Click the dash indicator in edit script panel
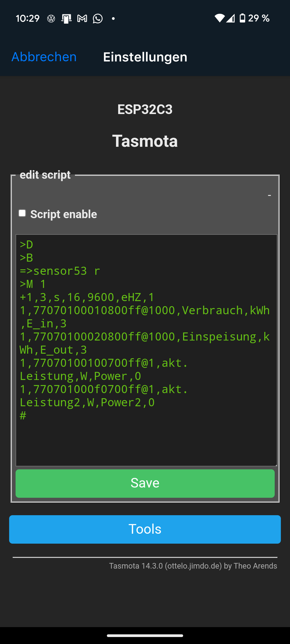The height and width of the screenshot is (644, 290). coord(269,195)
